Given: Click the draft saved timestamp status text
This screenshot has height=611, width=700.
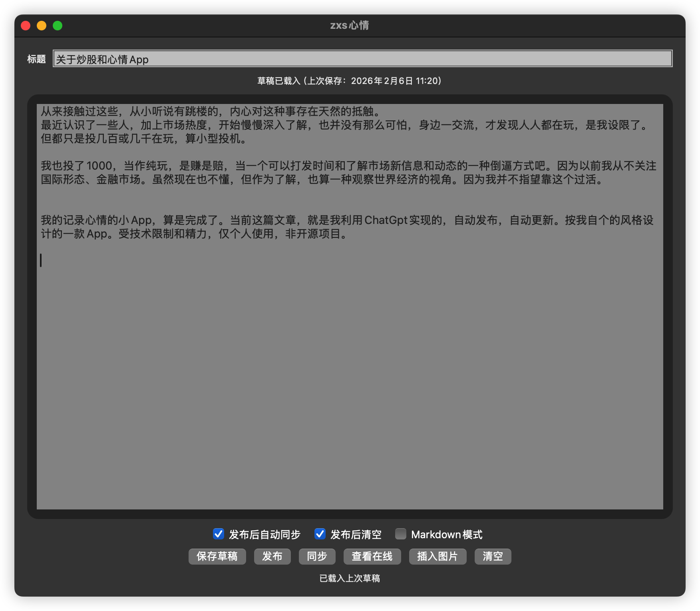Looking at the screenshot, I should pos(350,80).
